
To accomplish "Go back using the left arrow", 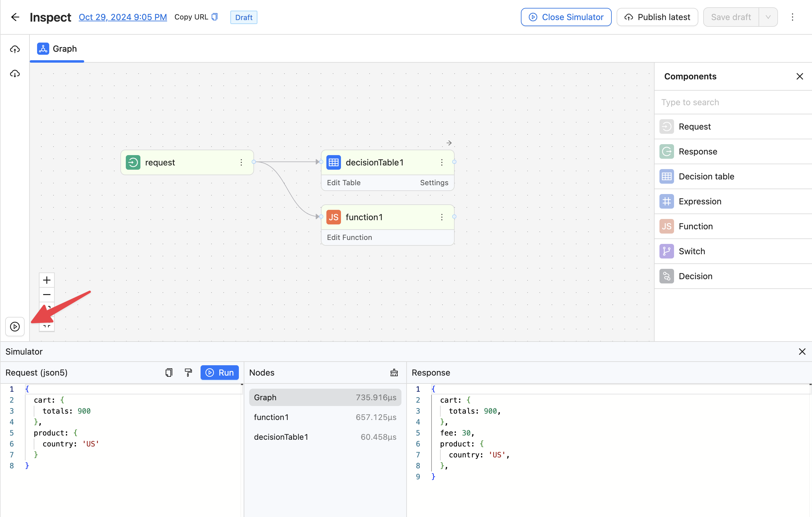I will 15,17.
